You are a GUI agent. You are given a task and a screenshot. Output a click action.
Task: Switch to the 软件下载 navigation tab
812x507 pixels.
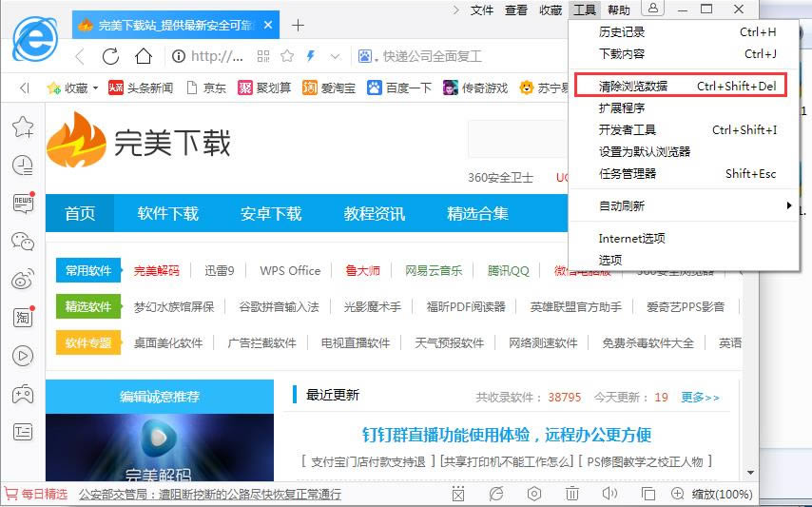point(168,213)
